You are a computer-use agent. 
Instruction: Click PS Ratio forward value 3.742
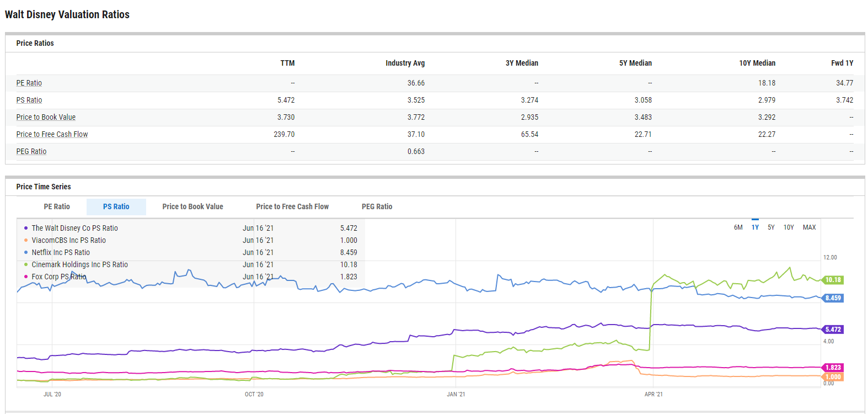(x=844, y=100)
